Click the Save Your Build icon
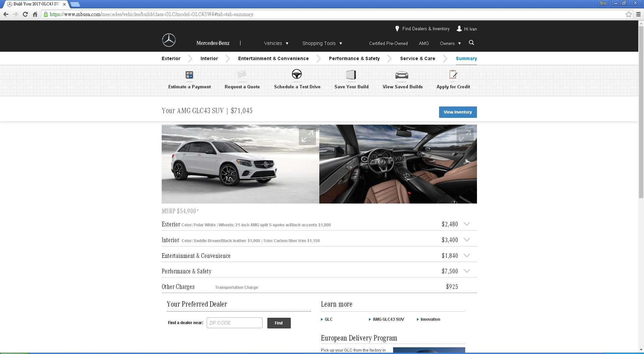The width and height of the screenshot is (644, 354). pyautogui.click(x=351, y=75)
